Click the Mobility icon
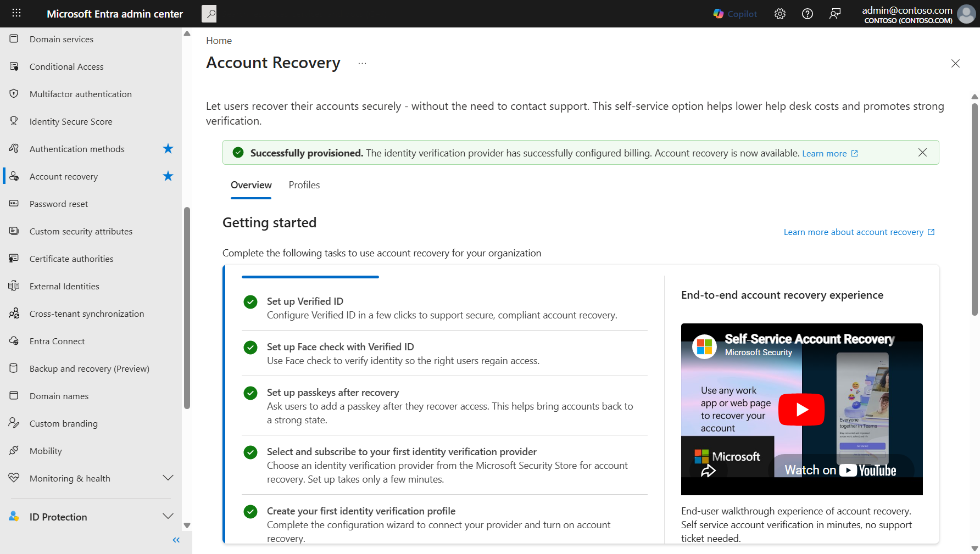980x554 pixels. [x=14, y=451]
